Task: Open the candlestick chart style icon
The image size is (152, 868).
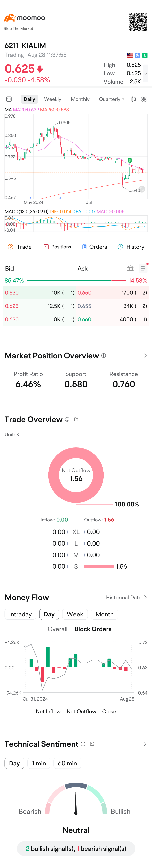Action: point(134,99)
